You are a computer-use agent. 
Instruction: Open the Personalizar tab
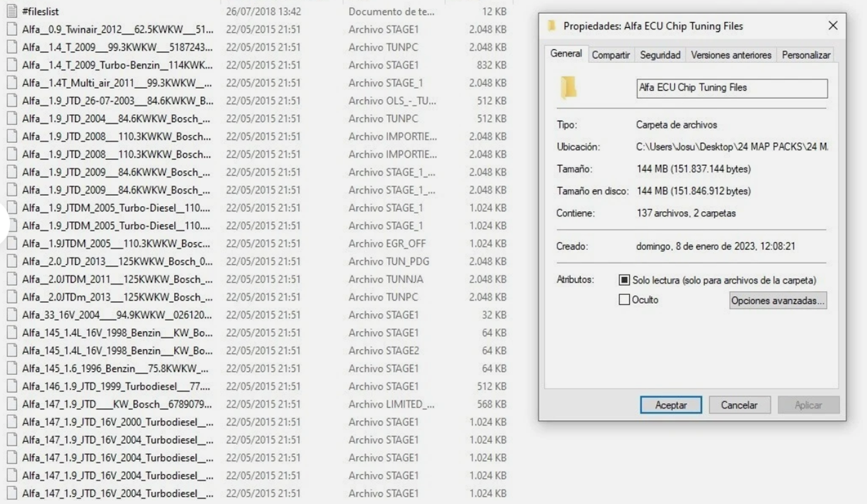(x=805, y=55)
